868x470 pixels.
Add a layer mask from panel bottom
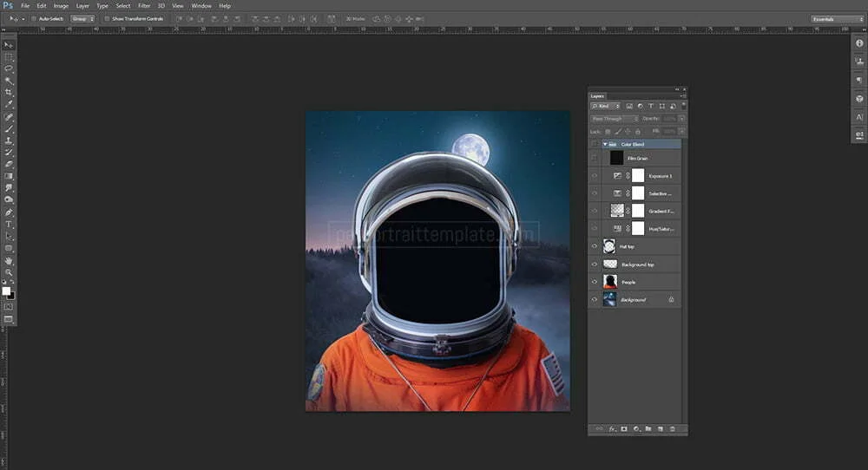[623, 429]
